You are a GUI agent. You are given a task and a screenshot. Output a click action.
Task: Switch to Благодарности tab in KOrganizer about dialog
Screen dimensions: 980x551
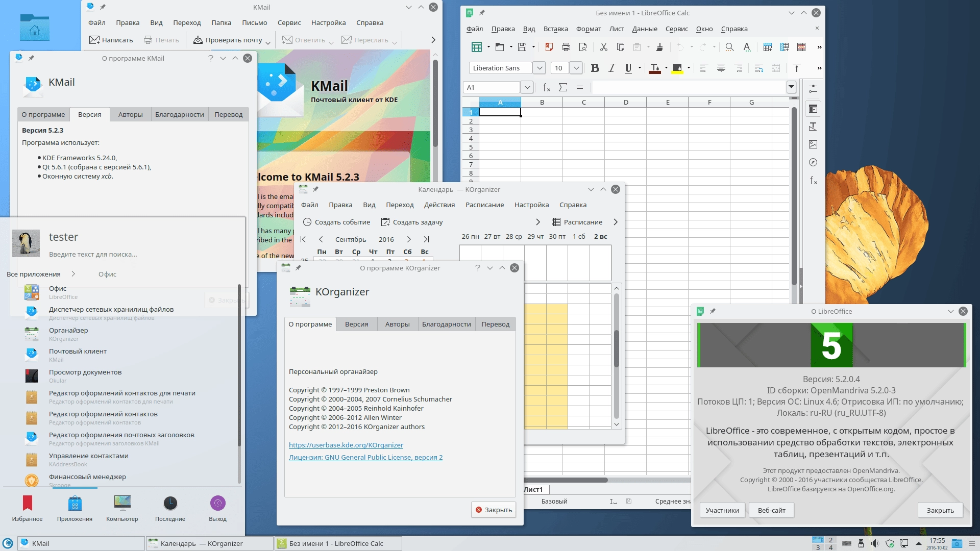click(x=446, y=324)
